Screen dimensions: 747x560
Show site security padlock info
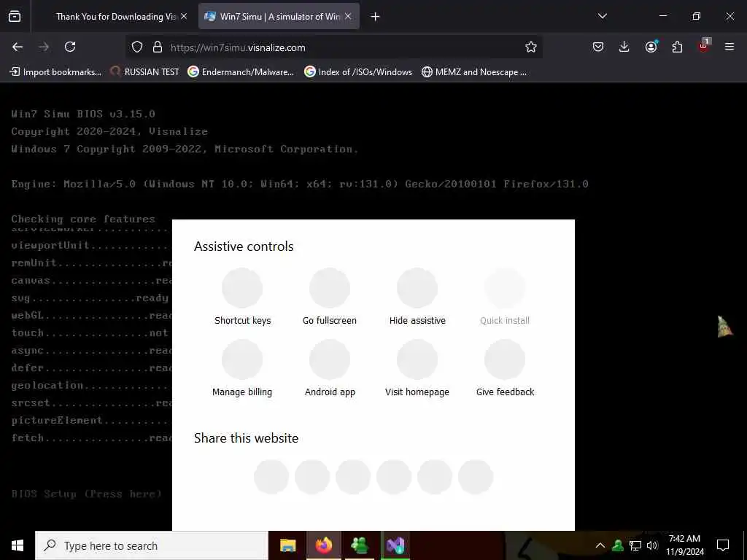tap(158, 47)
